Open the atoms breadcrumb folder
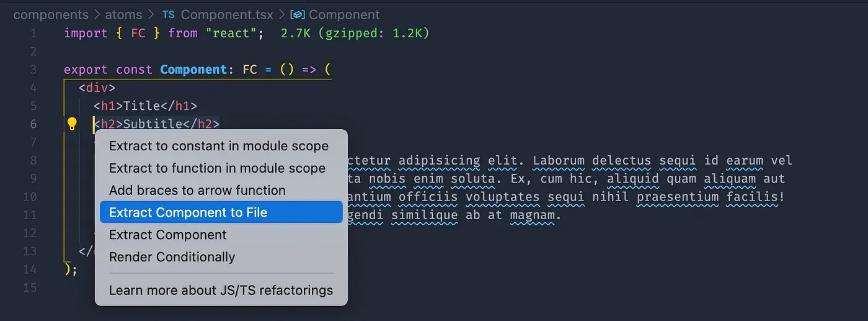The height and width of the screenshot is (321, 868). [x=123, y=14]
